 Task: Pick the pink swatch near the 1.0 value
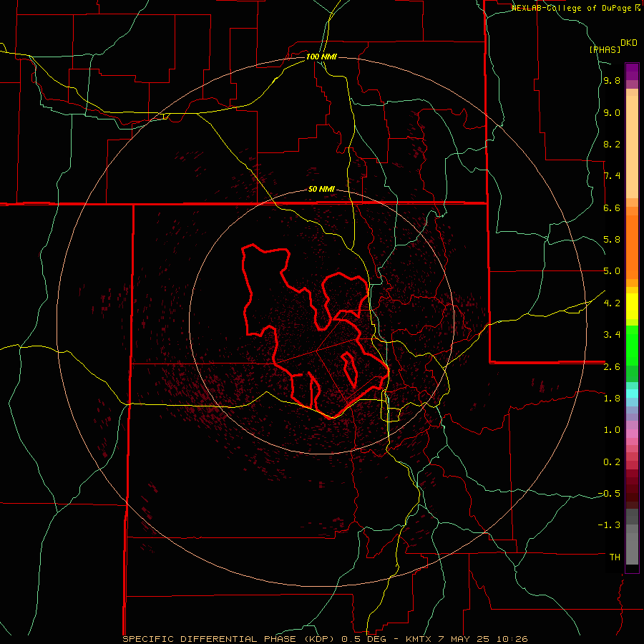tap(632, 434)
